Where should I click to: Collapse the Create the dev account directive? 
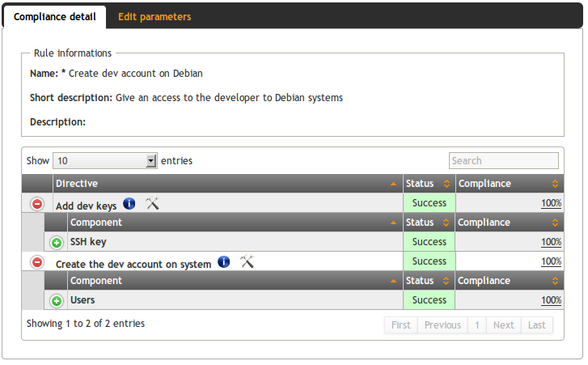[37, 262]
